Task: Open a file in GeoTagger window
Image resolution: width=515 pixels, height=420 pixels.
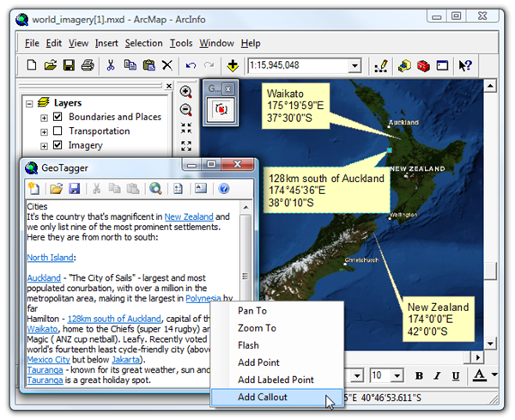Action: (56, 189)
